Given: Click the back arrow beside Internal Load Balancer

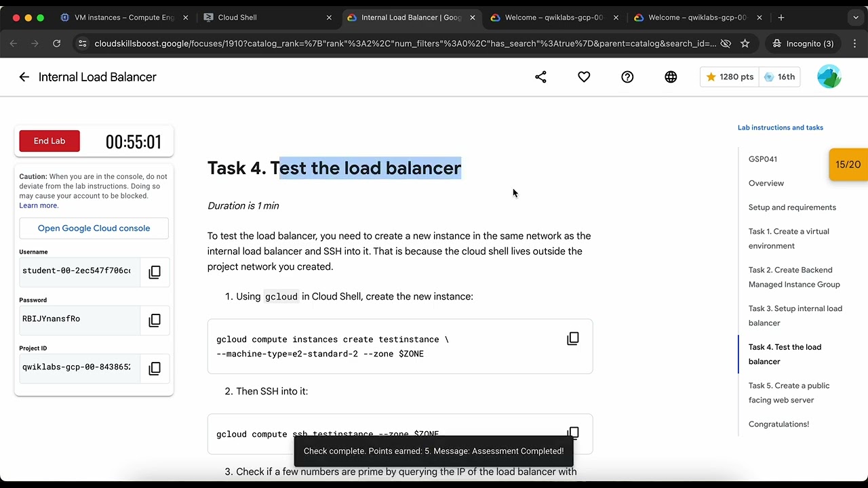Looking at the screenshot, I should pyautogui.click(x=24, y=77).
